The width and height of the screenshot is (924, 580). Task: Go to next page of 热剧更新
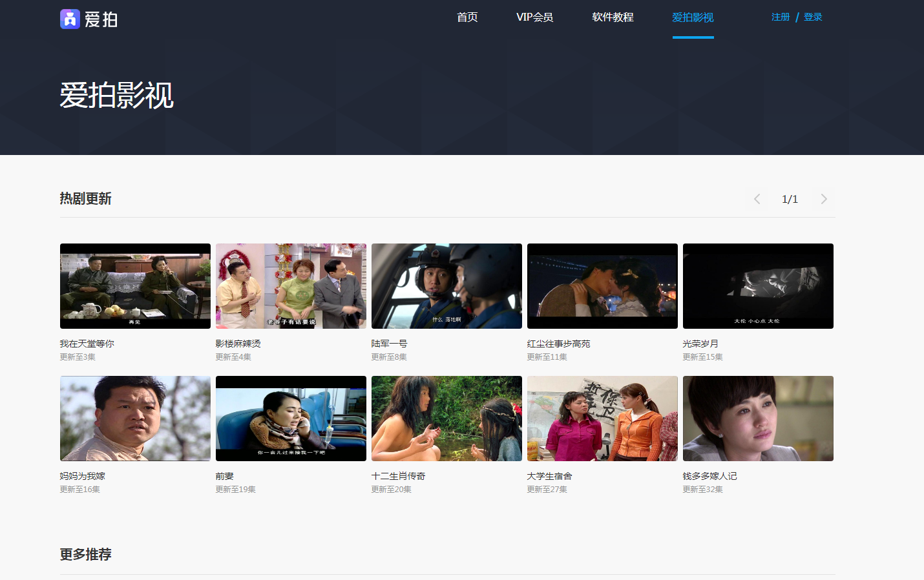pyautogui.click(x=823, y=199)
